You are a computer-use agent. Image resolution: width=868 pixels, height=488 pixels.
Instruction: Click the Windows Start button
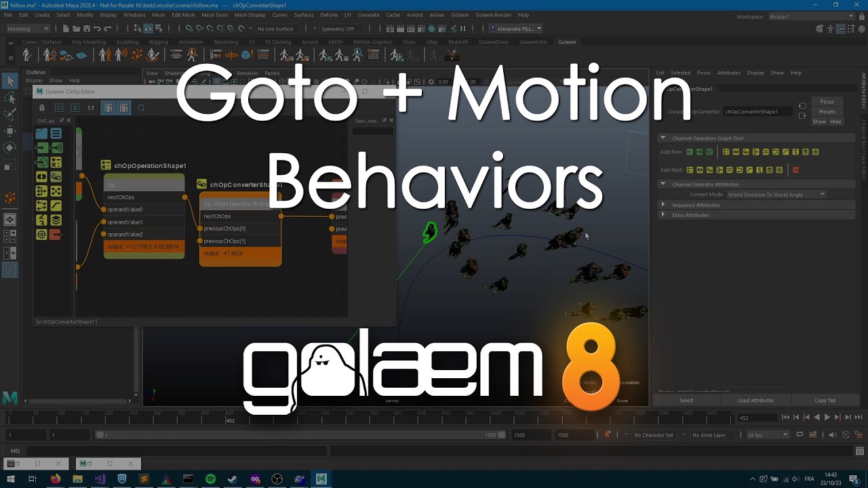pos(10,479)
